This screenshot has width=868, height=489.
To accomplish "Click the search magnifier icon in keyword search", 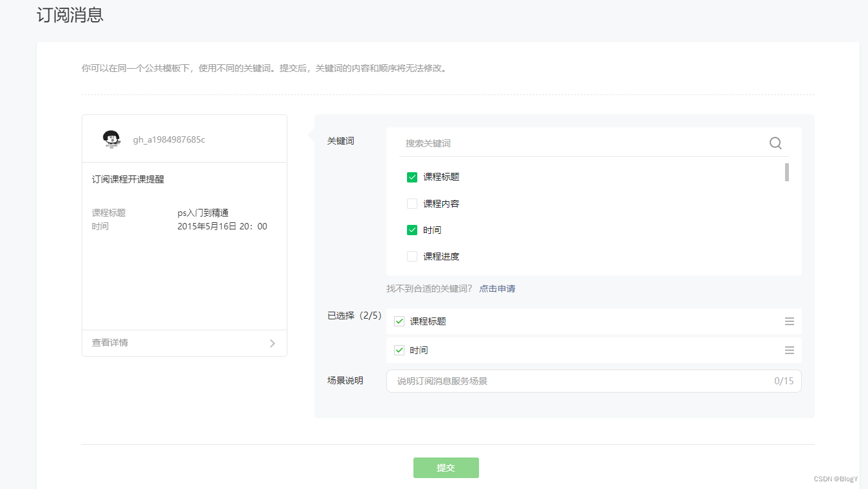I will click(775, 143).
